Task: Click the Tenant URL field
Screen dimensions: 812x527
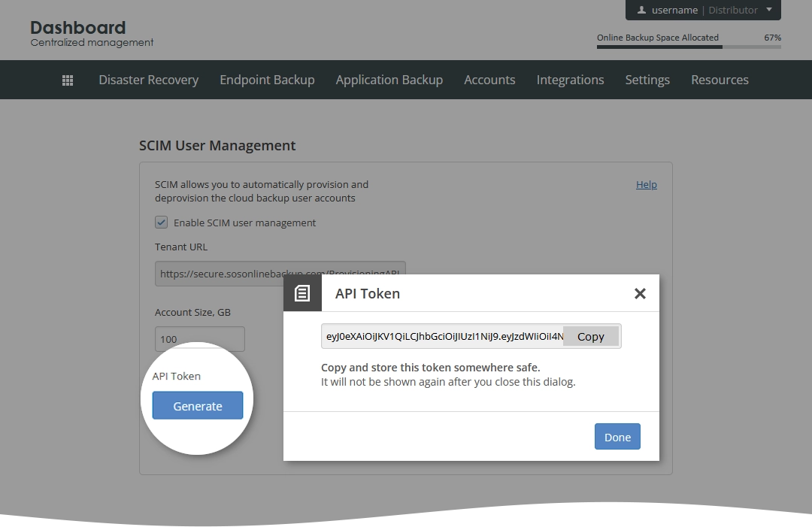Action: [x=280, y=274]
